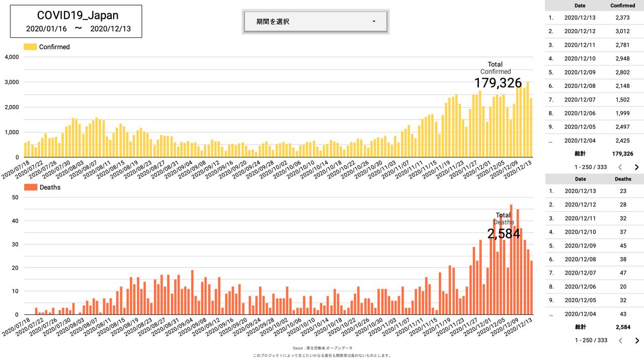
Task: Click the yellow Confirmed legend swatch
Action: click(x=30, y=47)
